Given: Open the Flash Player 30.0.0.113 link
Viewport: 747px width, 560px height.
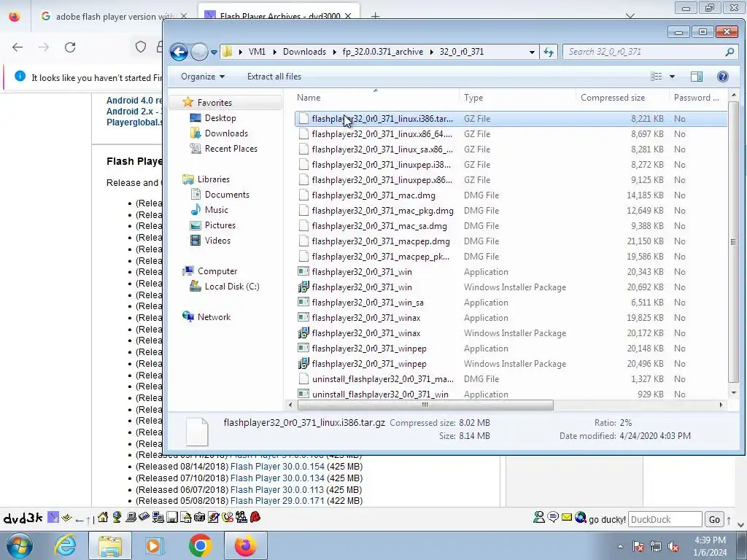Looking at the screenshot, I should pyautogui.click(x=276, y=489).
